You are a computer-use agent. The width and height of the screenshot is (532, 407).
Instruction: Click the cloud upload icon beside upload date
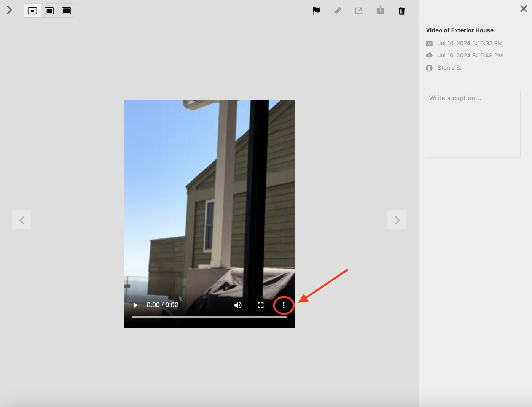429,56
